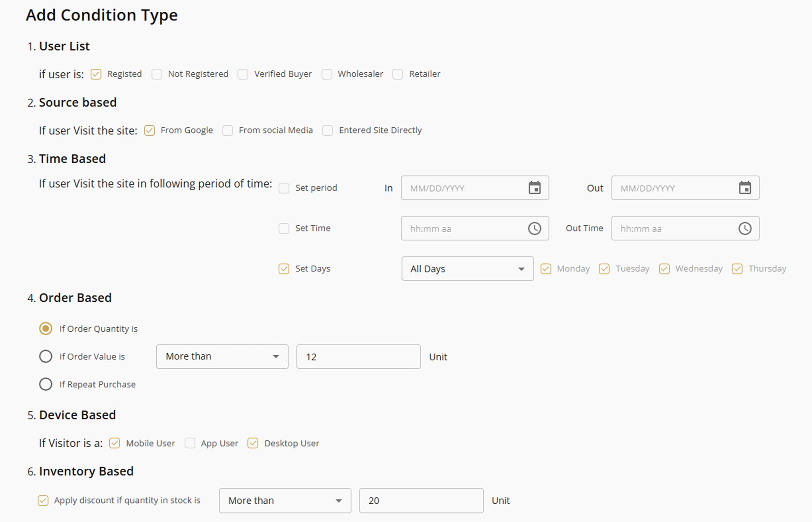Uncheck Apply discount if quantity in stock
The image size is (812, 522).
43,500
